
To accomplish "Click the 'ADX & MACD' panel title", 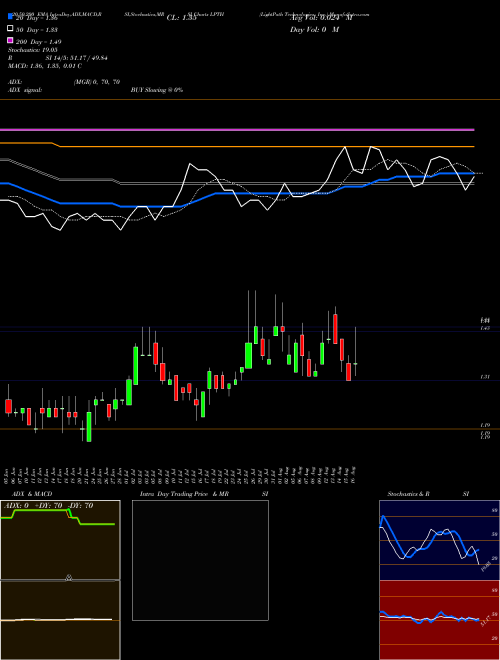I will (32, 494).
